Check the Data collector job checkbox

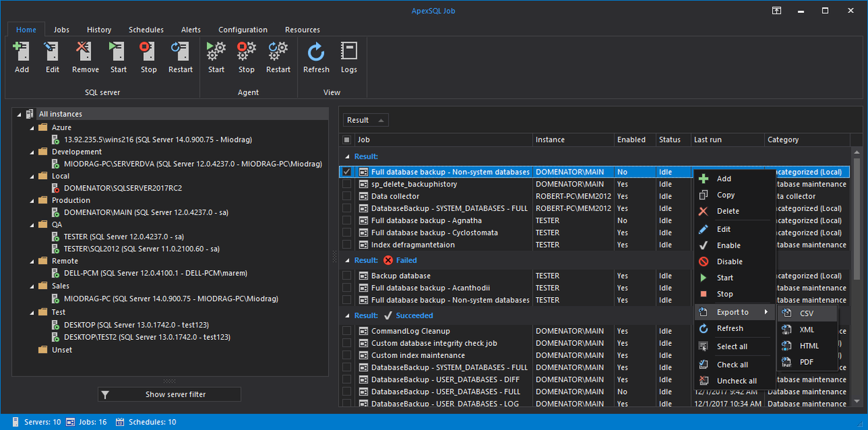(347, 196)
